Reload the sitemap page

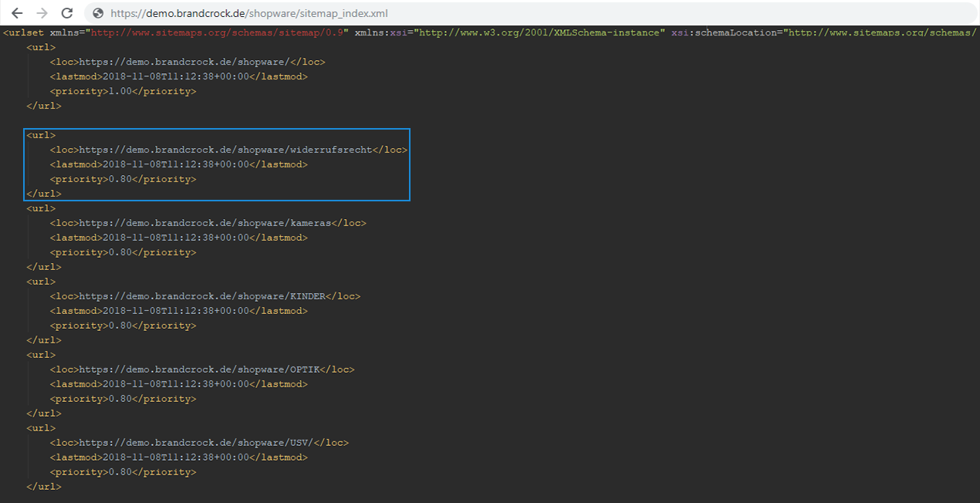[x=67, y=13]
